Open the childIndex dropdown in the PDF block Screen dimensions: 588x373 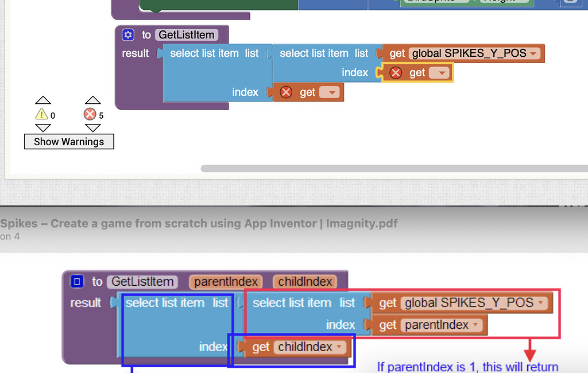340,347
